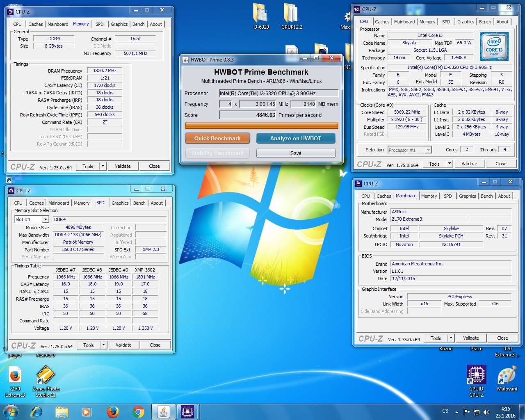Open SPD tab in Memory window
Image resolution: width=525 pixels, height=420 pixels.
pos(100,24)
